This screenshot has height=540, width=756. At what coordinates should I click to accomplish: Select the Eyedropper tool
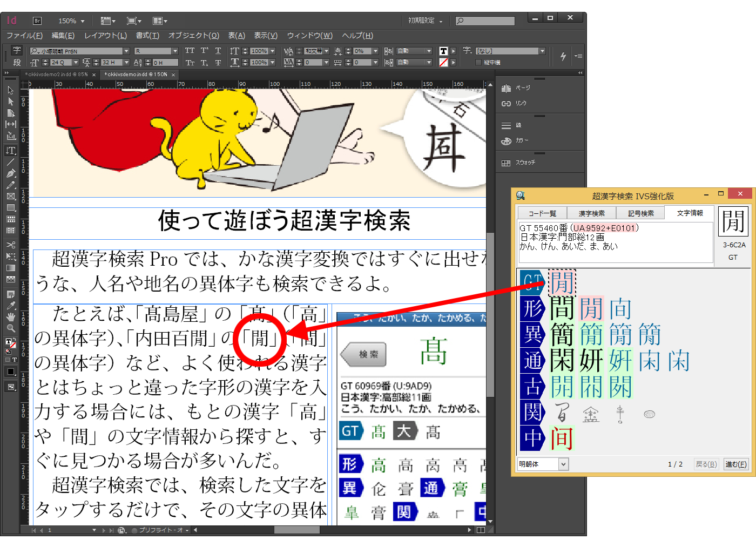point(11,306)
